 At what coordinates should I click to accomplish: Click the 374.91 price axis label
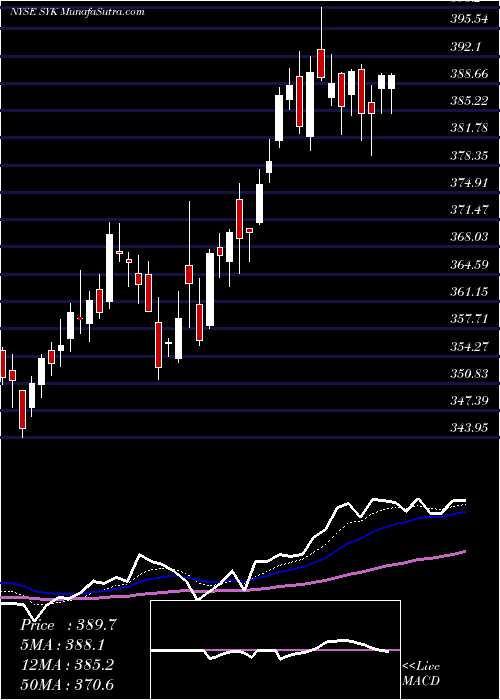pyautogui.click(x=469, y=183)
